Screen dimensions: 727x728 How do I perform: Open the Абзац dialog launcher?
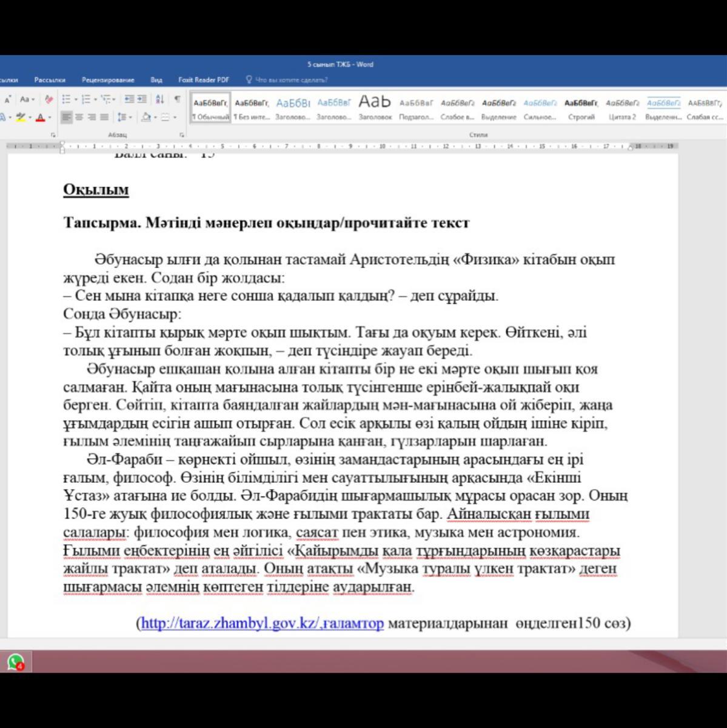[182, 135]
